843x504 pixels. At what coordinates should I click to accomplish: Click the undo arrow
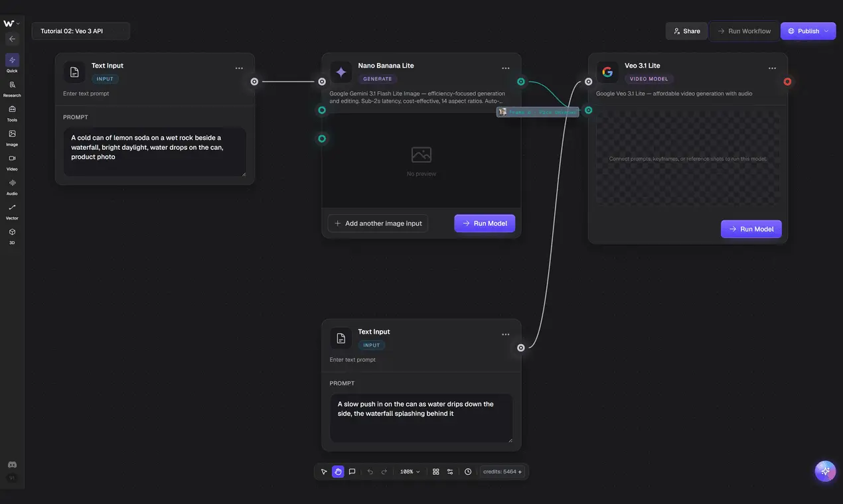tap(370, 472)
